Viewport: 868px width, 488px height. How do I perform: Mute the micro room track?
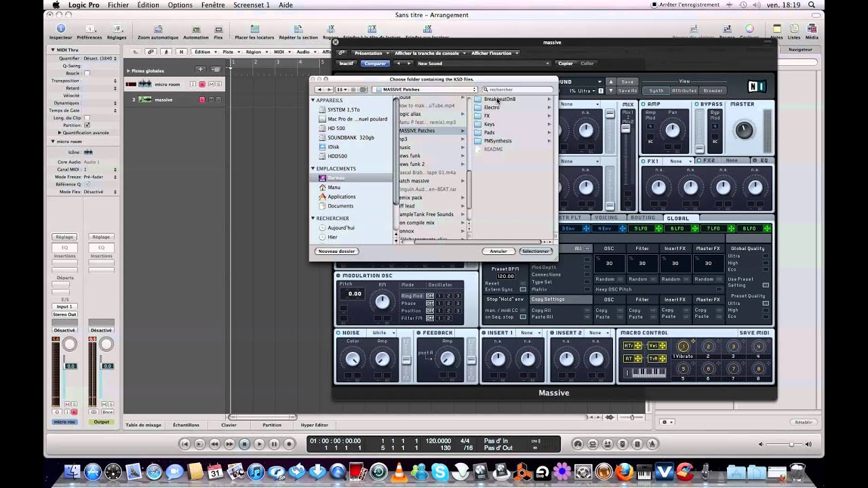[x=211, y=84]
